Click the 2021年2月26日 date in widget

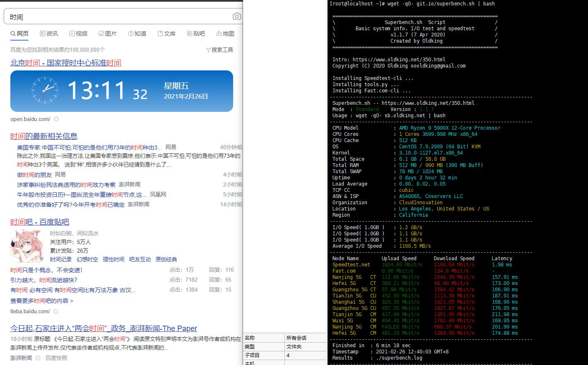[x=186, y=97]
